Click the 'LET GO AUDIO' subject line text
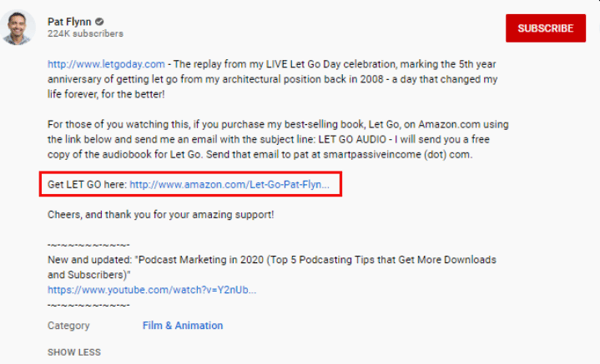The width and height of the screenshot is (600, 364). pos(352,139)
